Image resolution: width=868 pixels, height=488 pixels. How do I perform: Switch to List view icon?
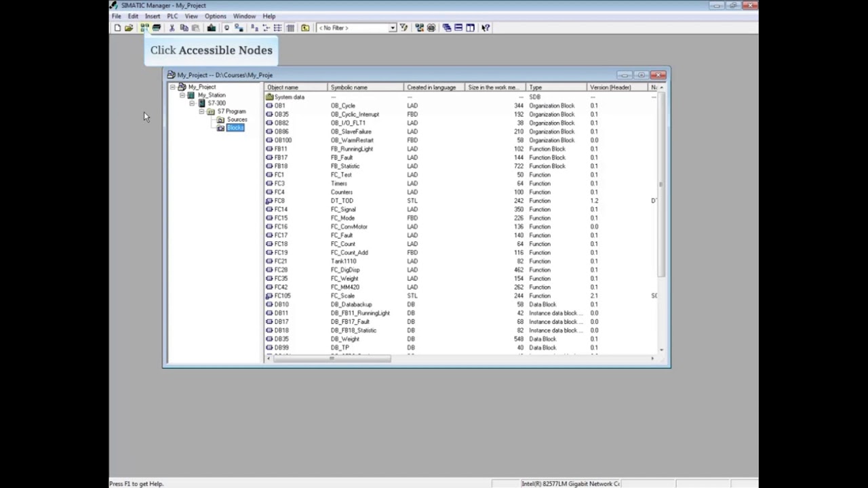(x=277, y=28)
